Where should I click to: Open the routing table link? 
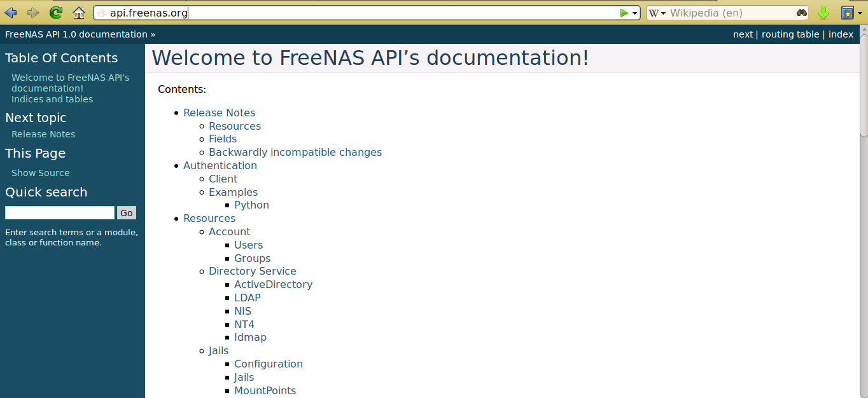[790, 34]
